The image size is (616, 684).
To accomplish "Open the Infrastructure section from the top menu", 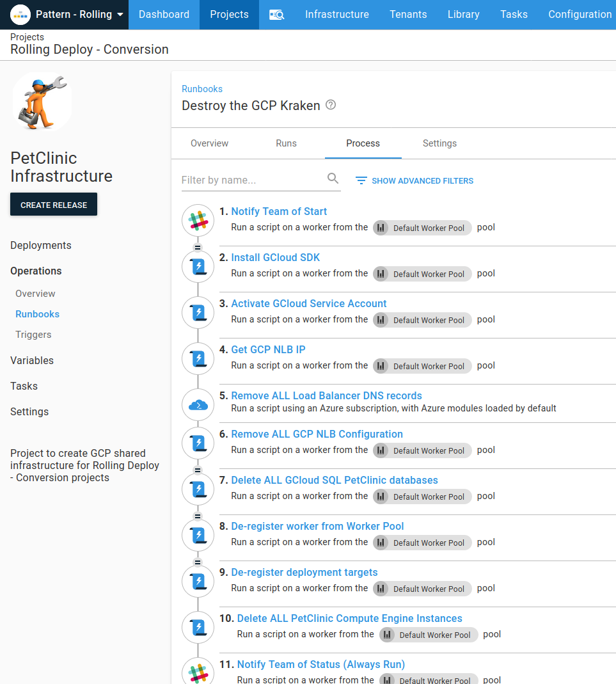I will (336, 13).
